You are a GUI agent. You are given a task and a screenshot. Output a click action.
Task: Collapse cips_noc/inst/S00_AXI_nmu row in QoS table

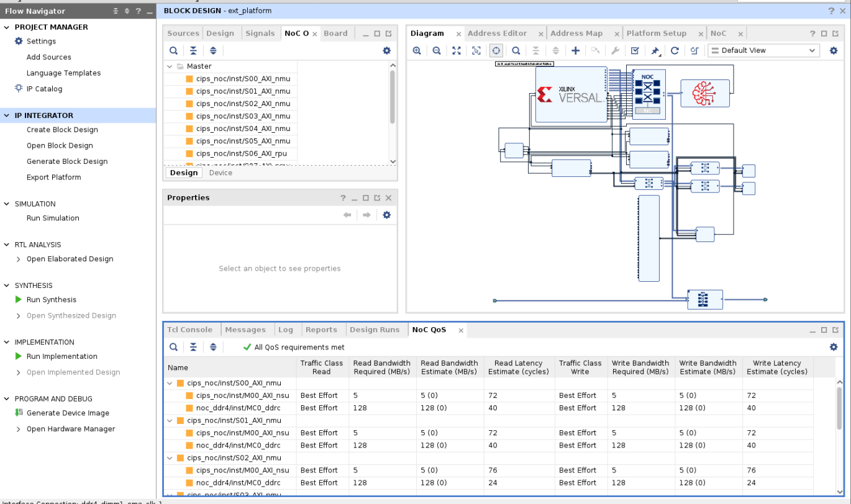coord(170,384)
